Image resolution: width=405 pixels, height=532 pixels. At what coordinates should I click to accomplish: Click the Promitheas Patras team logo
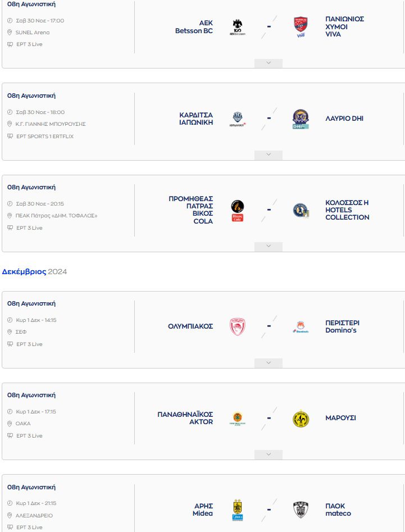coord(238,210)
